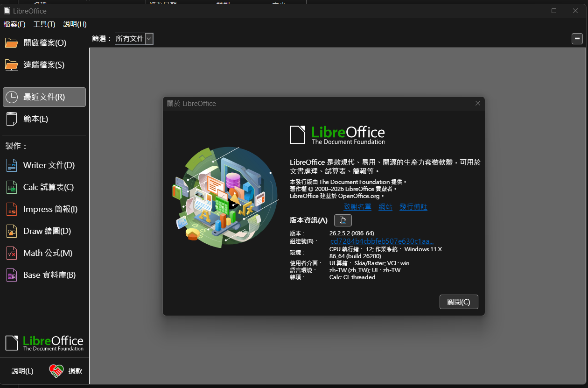Select 最近文件(R) in the sidebar
588x388 pixels.
[x=44, y=97]
